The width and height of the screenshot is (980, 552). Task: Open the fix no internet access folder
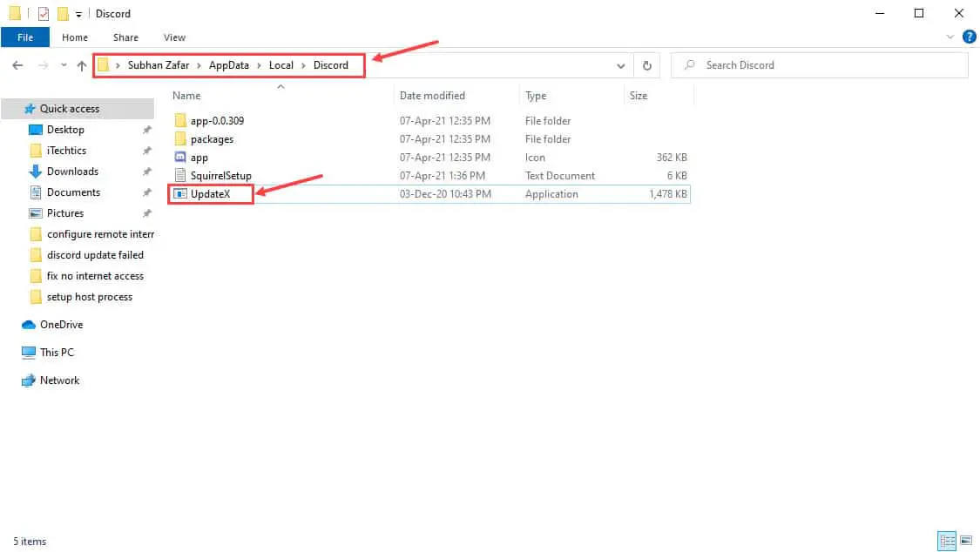[95, 276]
